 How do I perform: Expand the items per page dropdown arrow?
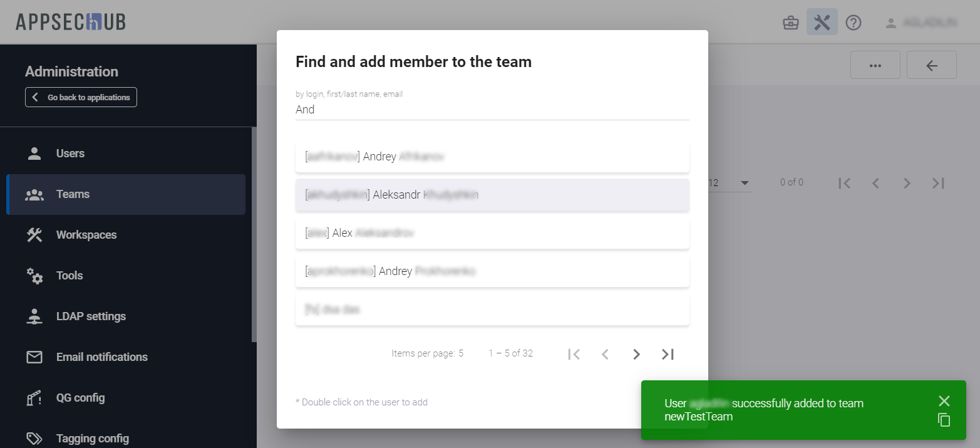pyautogui.click(x=745, y=183)
